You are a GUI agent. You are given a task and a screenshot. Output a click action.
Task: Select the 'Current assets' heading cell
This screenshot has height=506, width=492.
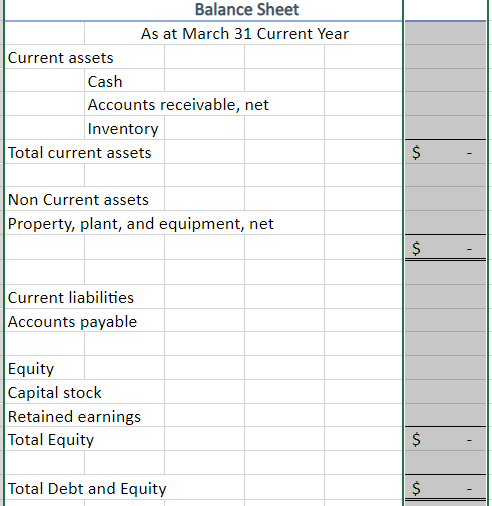coord(60,58)
